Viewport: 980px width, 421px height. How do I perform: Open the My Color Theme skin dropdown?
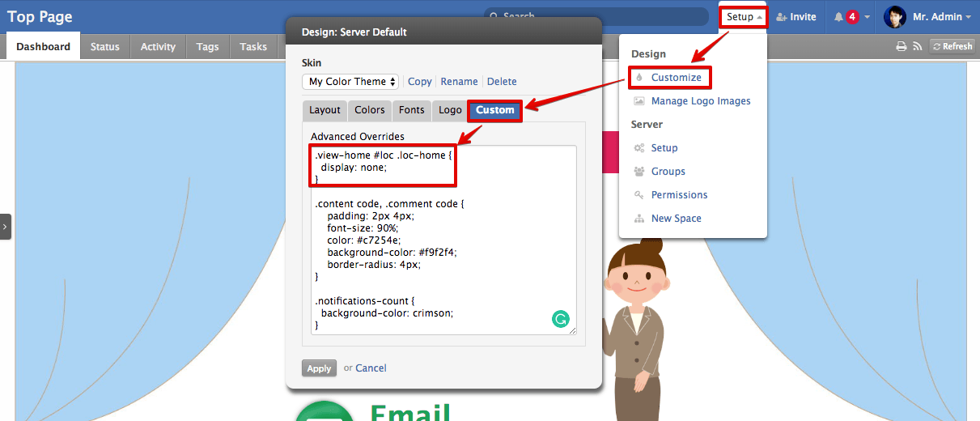click(x=352, y=82)
